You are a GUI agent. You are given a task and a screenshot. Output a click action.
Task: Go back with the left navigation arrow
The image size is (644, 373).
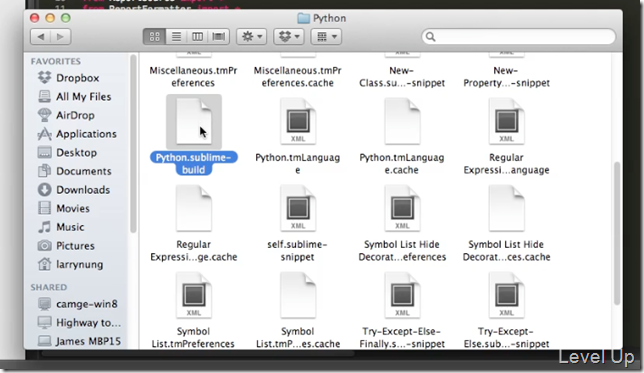click(x=41, y=37)
